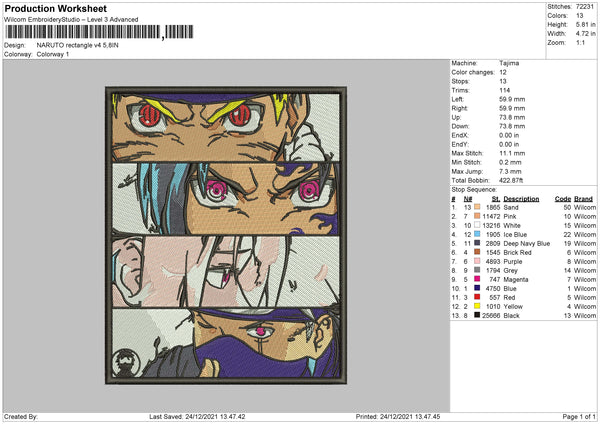Click the Ice Blue color swatch
The height and width of the screenshot is (424, 600).
point(477,234)
